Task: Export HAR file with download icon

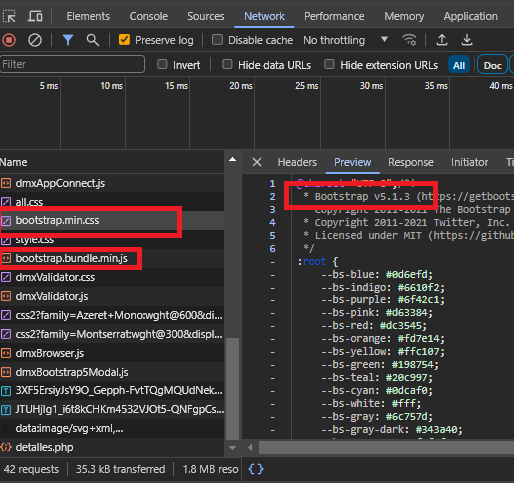Action: point(467,40)
